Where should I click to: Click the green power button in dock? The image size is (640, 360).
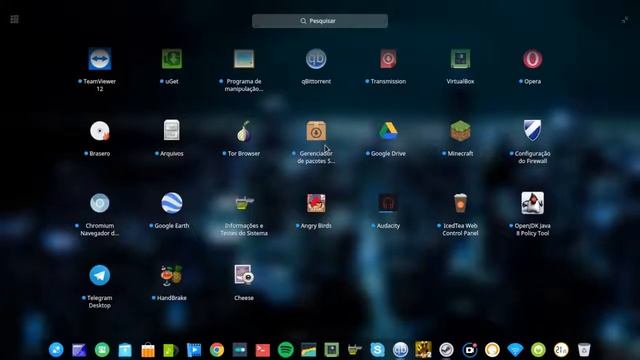pos(538,350)
